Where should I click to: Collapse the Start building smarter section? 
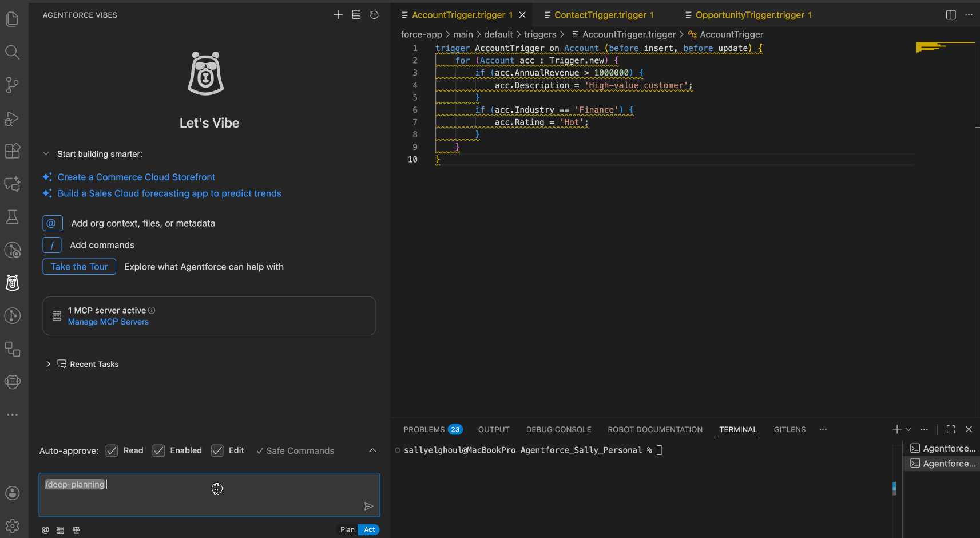pos(46,153)
